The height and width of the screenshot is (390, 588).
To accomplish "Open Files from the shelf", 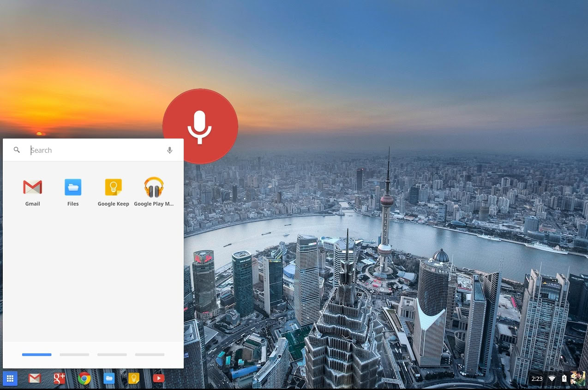I will pos(109,378).
